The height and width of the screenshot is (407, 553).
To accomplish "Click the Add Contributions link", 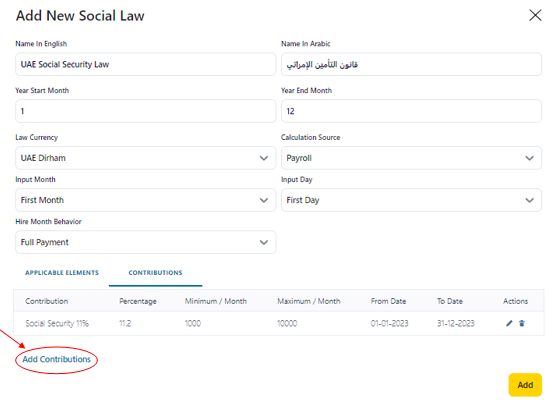I will (x=56, y=359).
